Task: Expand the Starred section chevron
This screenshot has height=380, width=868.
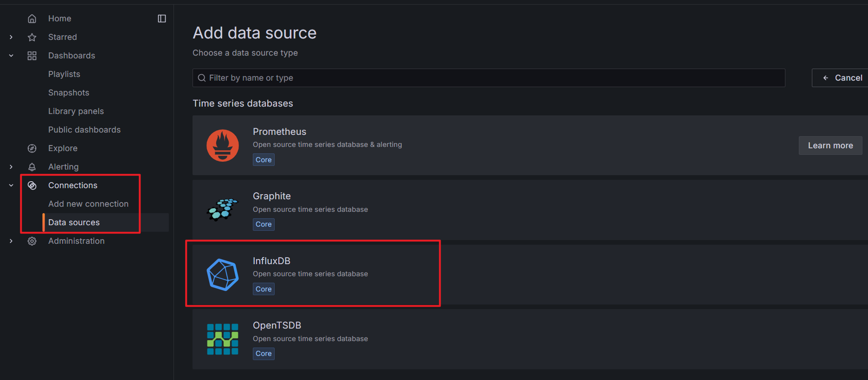Action: click(11, 37)
